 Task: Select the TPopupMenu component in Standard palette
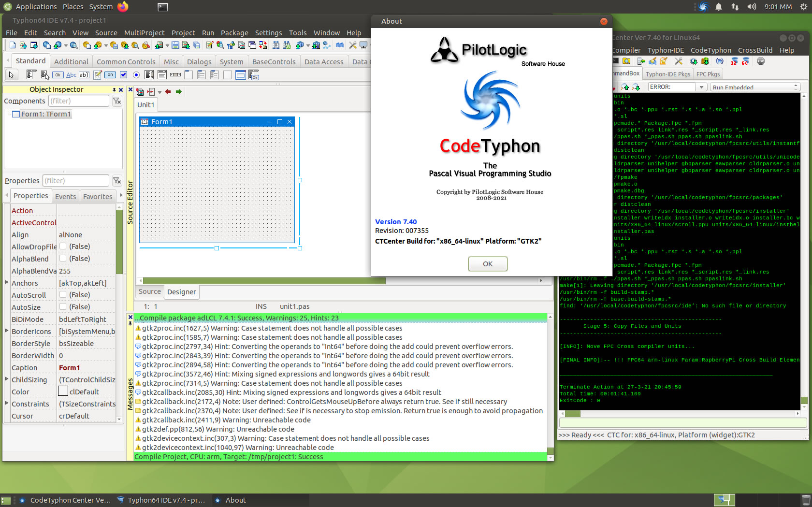(44, 75)
